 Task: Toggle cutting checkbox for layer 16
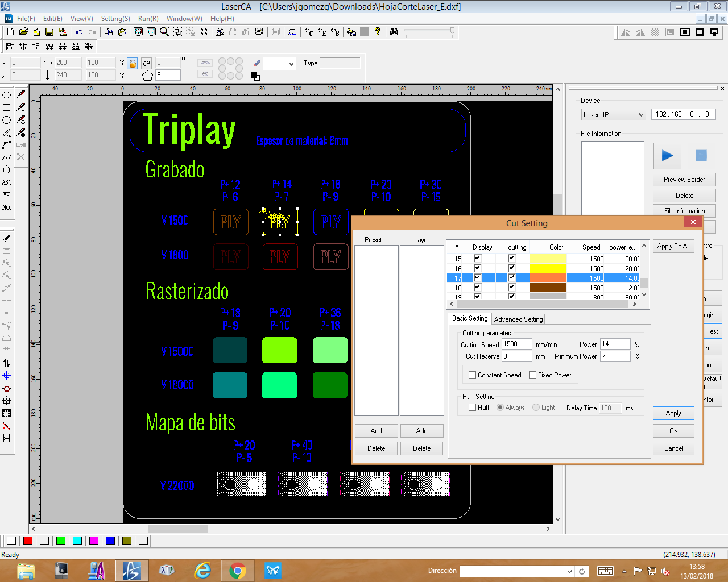(511, 268)
